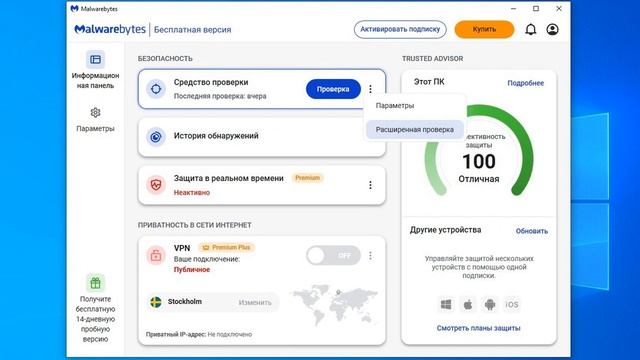Click the orange Купить button

click(x=484, y=29)
